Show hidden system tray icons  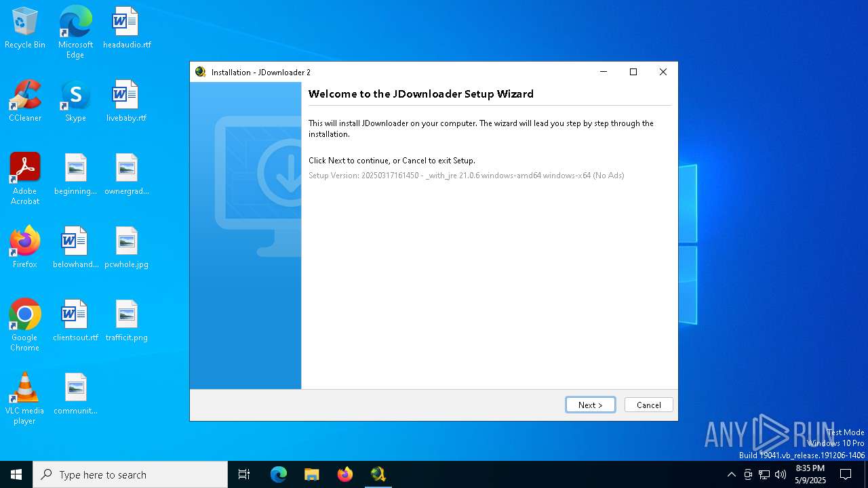731,474
